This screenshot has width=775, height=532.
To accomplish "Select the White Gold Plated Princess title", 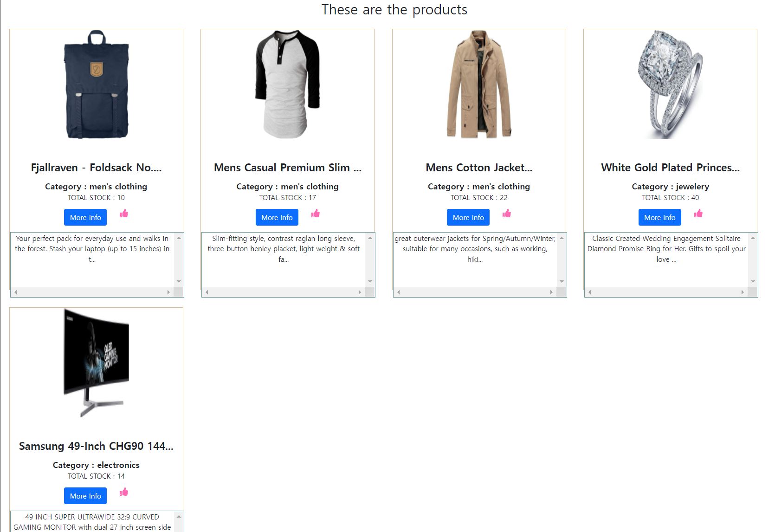I will click(x=670, y=167).
